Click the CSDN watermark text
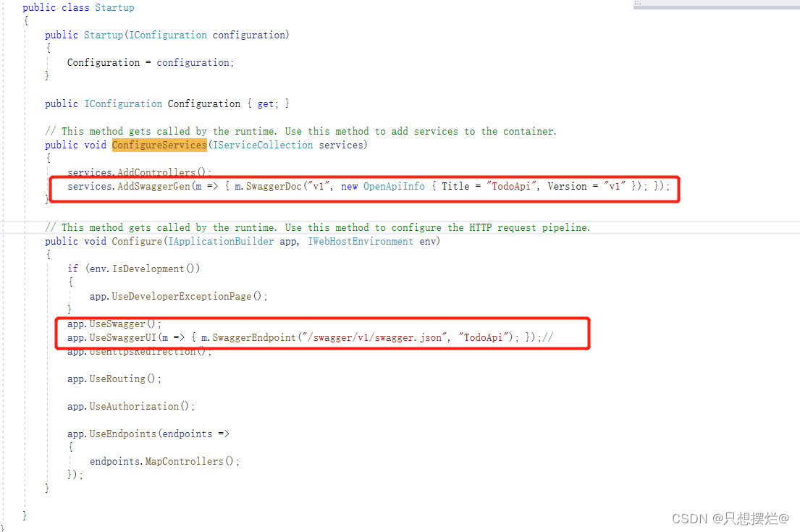This screenshot has width=800, height=532. click(x=731, y=518)
